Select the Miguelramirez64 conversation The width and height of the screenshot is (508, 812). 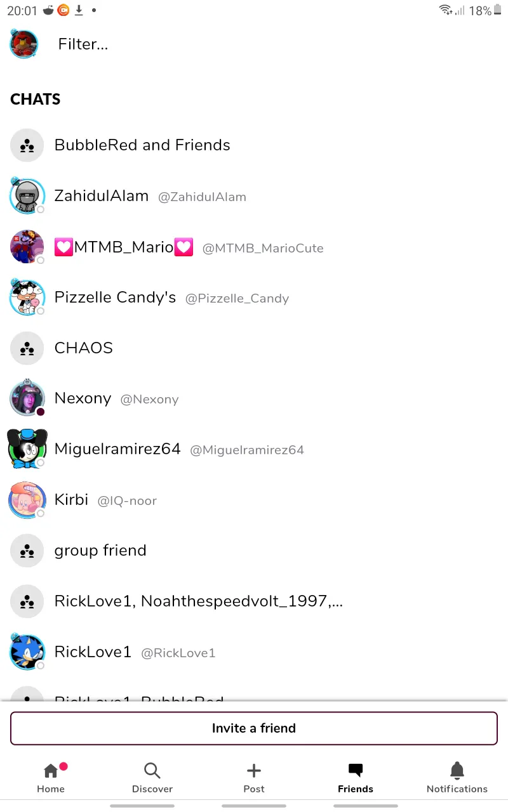[x=254, y=449]
